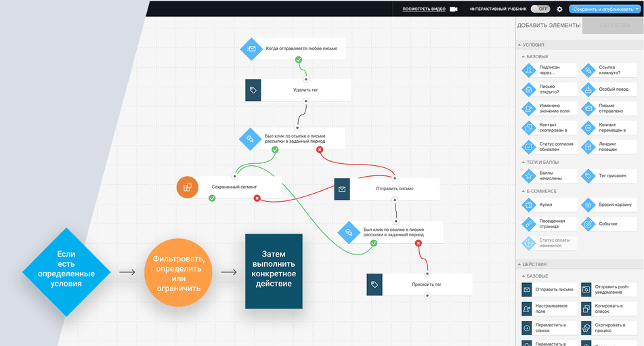Collapse "БАЗОВЫЕ" group under УСЛОВИЯ
Image resolution: width=644 pixels, height=346 pixels.
click(523, 57)
